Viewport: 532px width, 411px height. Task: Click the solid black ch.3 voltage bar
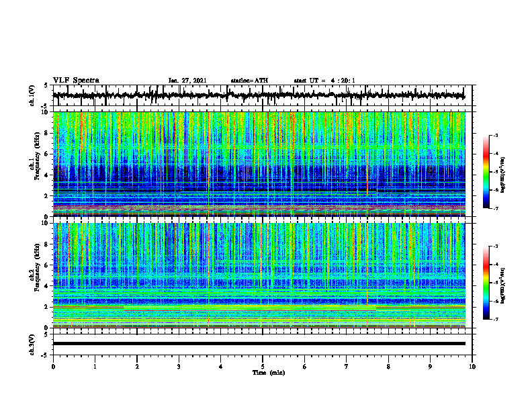pos(259,344)
